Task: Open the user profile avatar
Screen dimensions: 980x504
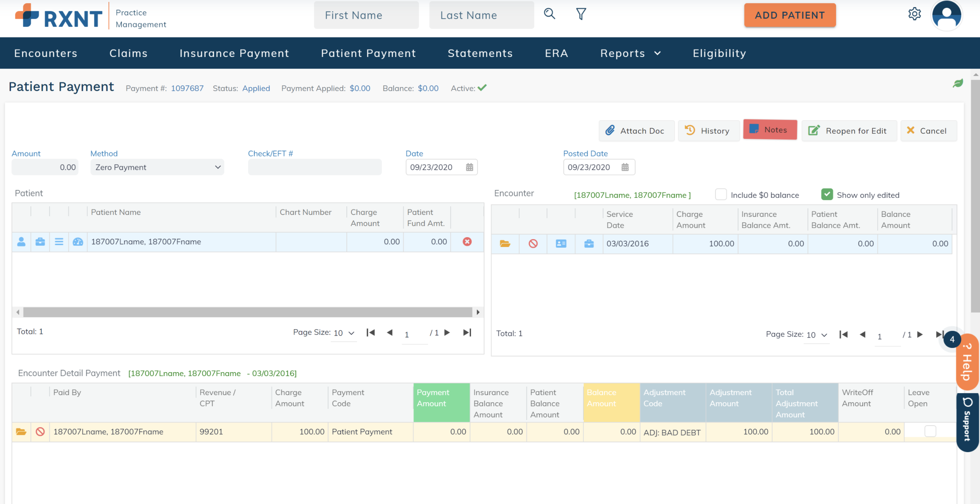Action: [946, 16]
